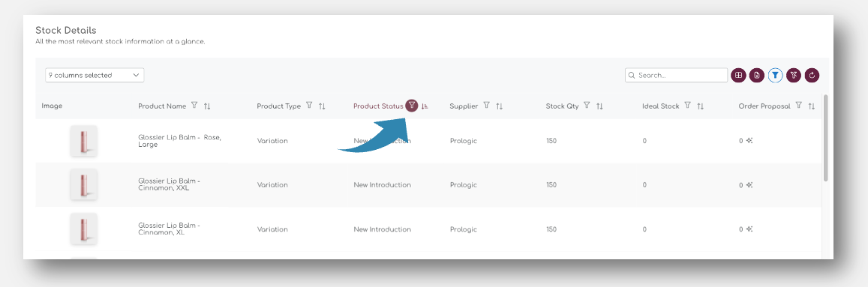Screen dimensions: 868x287
Task: Open the 9 columns selected dropdown
Action: (x=95, y=75)
